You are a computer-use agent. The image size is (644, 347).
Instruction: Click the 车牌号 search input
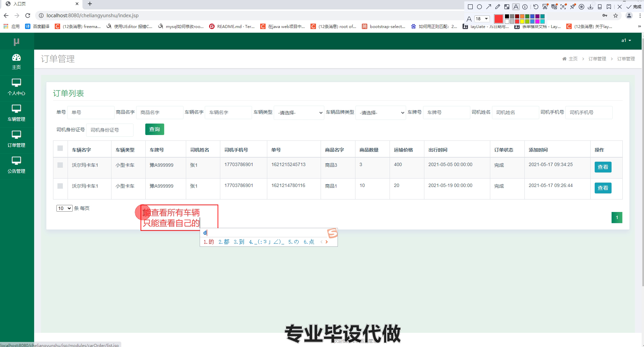coord(446,112)
